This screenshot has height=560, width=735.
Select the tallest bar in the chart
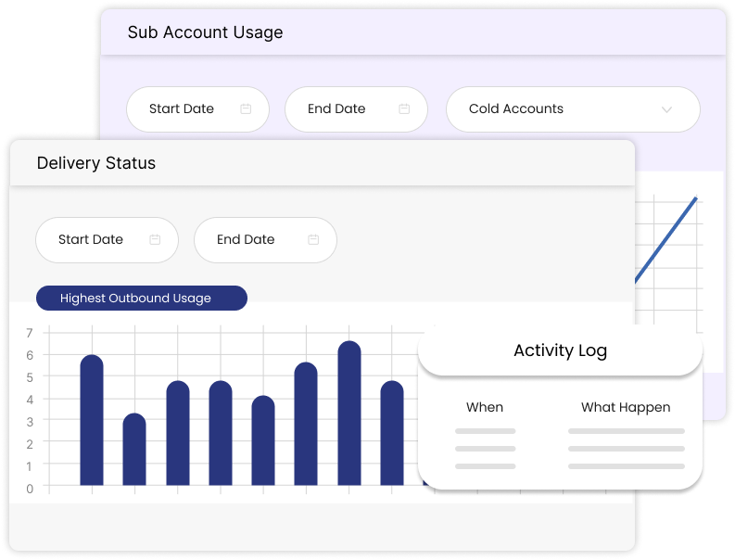click(349, 413)
